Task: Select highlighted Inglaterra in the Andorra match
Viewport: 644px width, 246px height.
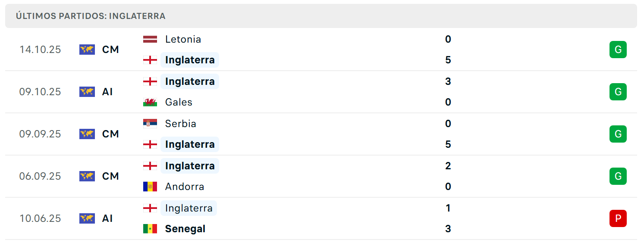Action: pos(190,166)
